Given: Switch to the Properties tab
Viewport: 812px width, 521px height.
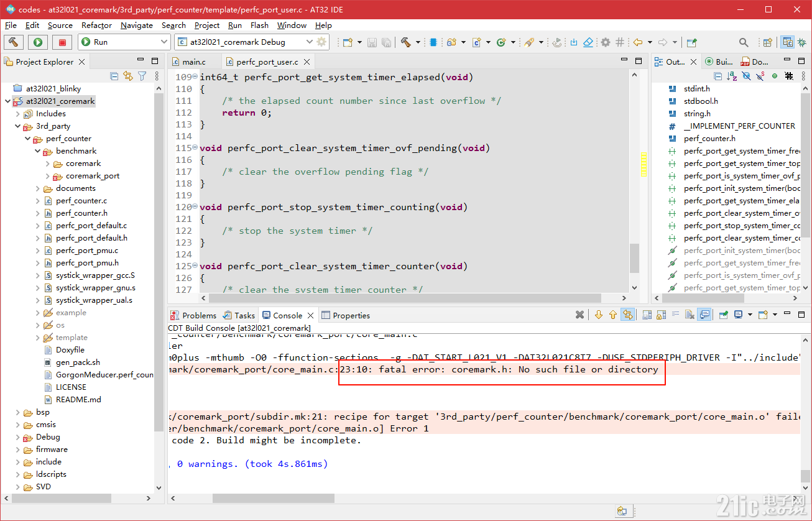Looking at the screenshot, I should 346,315.
